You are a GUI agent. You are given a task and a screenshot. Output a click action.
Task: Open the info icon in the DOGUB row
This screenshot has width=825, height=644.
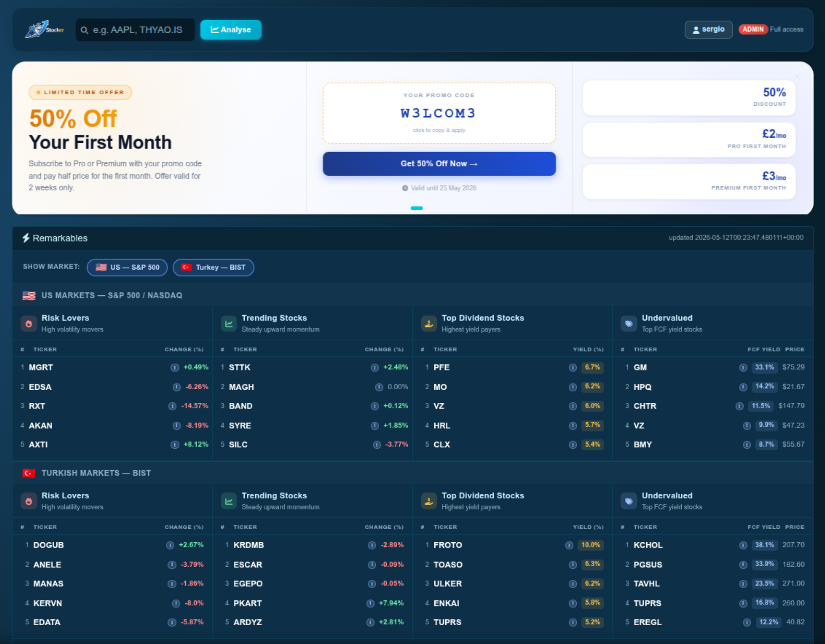(x=170, y=545)
